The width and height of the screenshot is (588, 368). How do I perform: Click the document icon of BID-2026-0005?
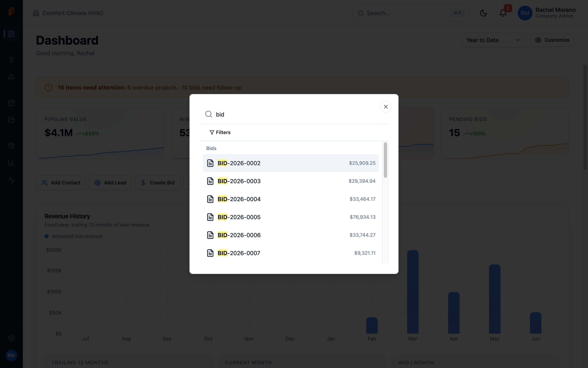(x=210, y=217)
